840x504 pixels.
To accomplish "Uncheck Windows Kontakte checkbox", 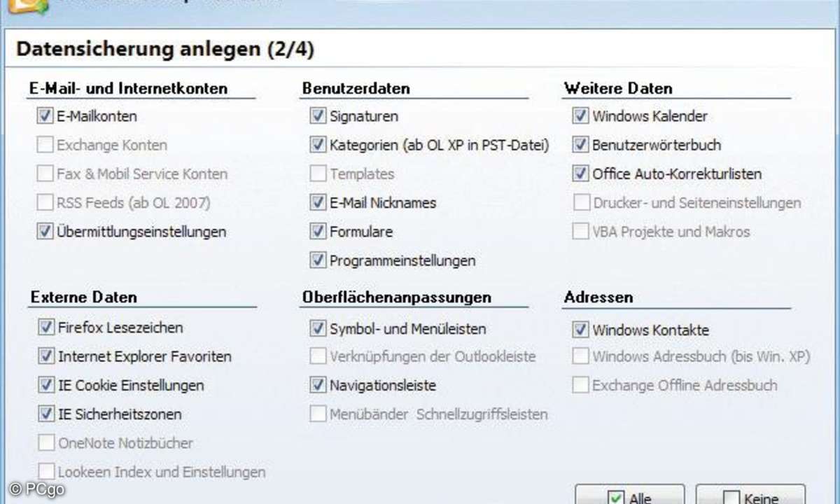I will pos(580,329).
